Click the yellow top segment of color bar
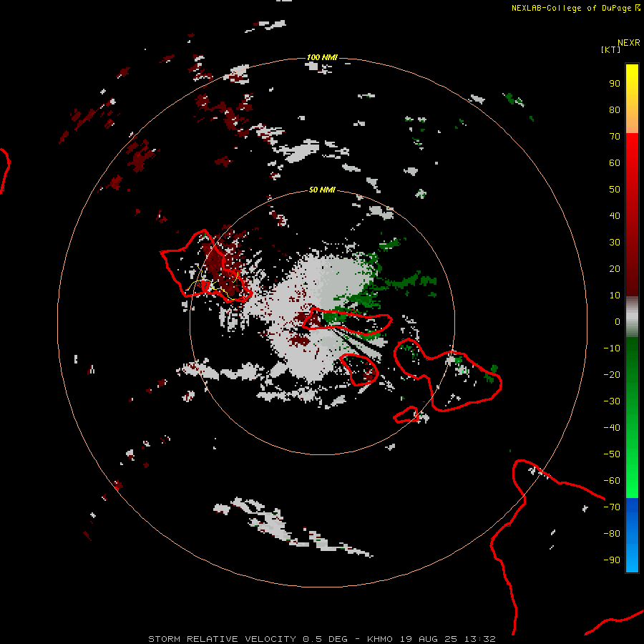The image size is (644, 644). pyautogui.click(x=632, y=99)
